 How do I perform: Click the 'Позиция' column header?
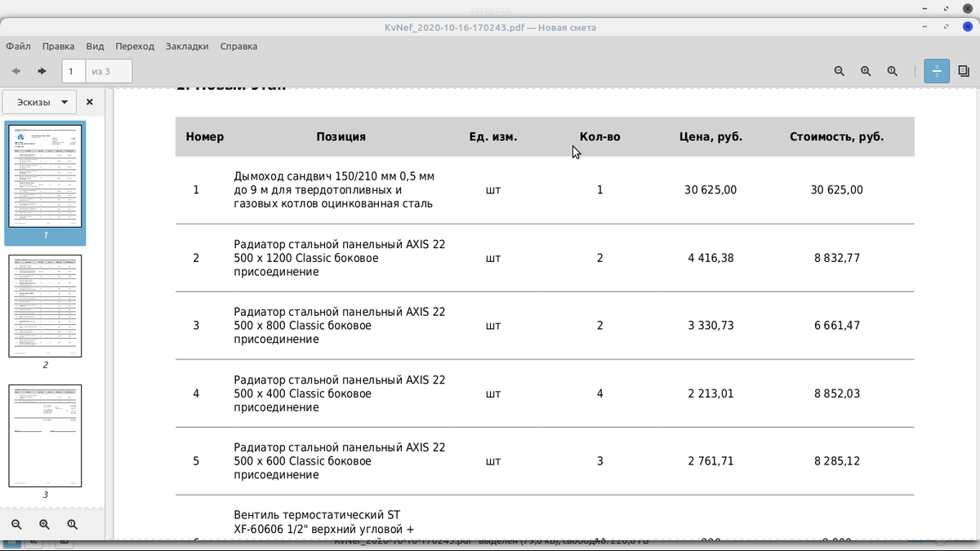341,136
